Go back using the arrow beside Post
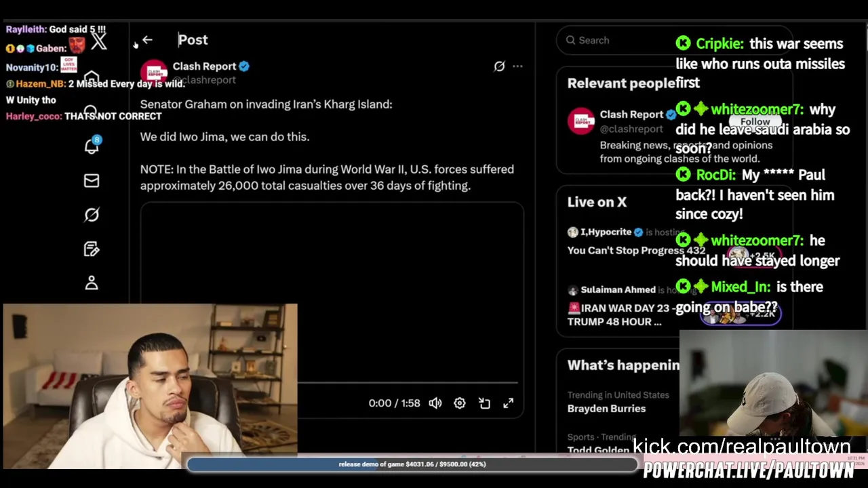The width and height of the screenshot is (868, 488). point(147,40)
